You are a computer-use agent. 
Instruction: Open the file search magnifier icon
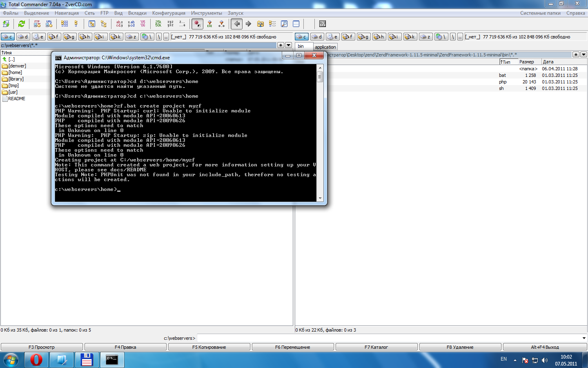click(284, 24)
